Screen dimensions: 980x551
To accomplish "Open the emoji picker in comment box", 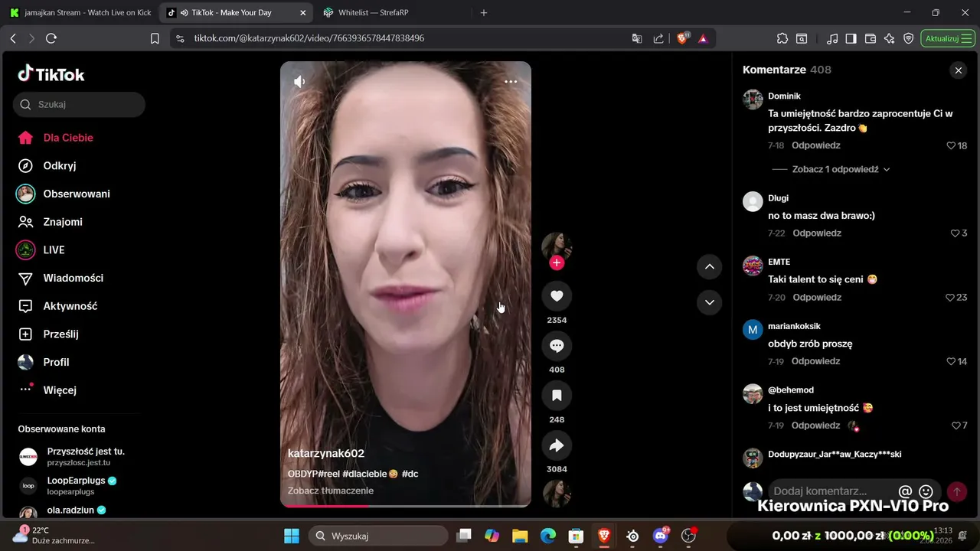I will (x=926, y=491).
